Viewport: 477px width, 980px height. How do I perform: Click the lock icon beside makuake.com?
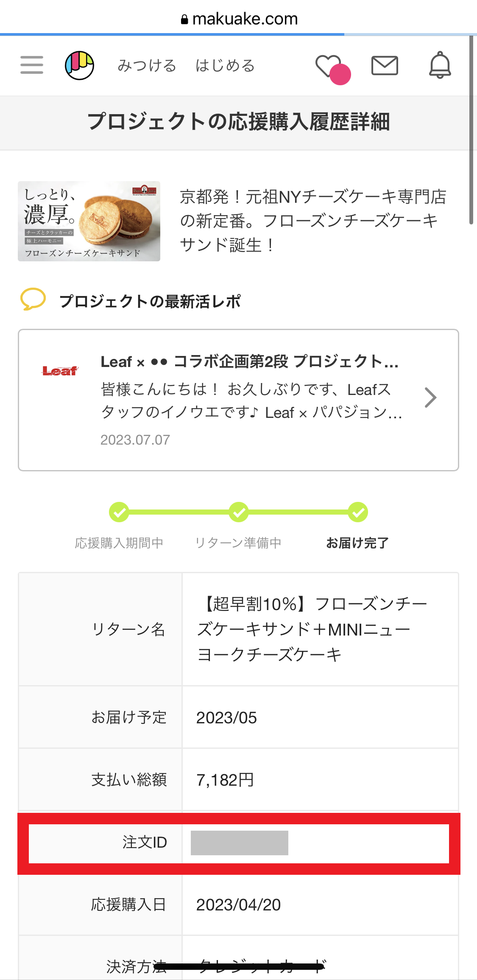[x=184, y=20]
